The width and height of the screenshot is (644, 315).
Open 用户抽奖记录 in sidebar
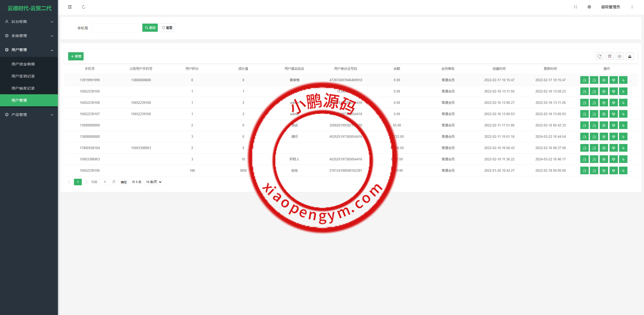pyautogui.click(x=23, y=88)
